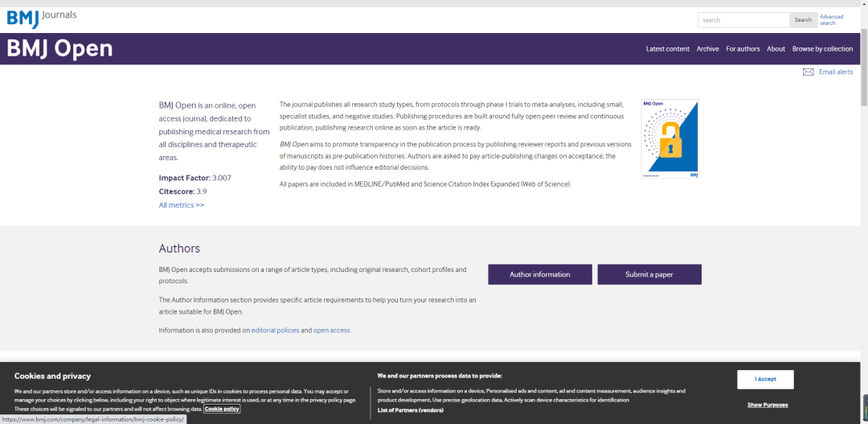Open the For authors menu
This screenshot has width=868, height=424.
[x=743, y=49]
